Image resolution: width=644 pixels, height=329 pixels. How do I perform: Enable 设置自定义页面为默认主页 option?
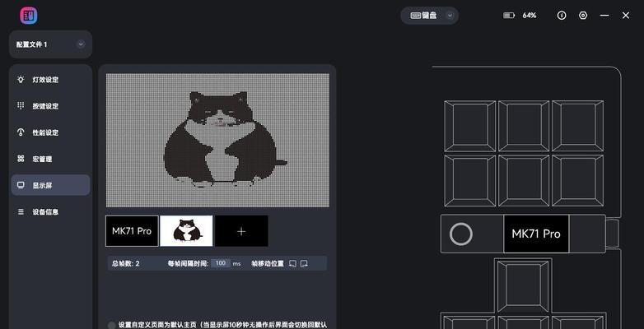(x=112, y=326)
